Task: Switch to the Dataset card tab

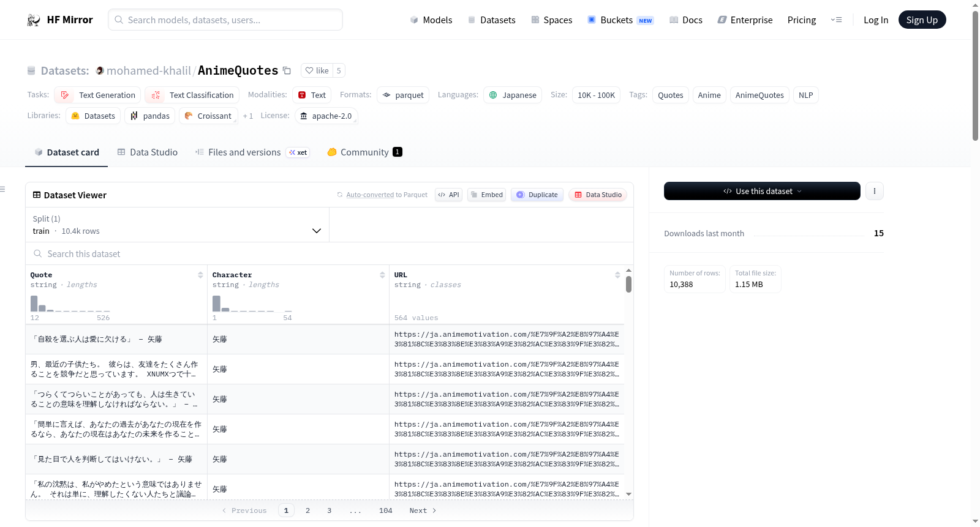Action: 67,152
